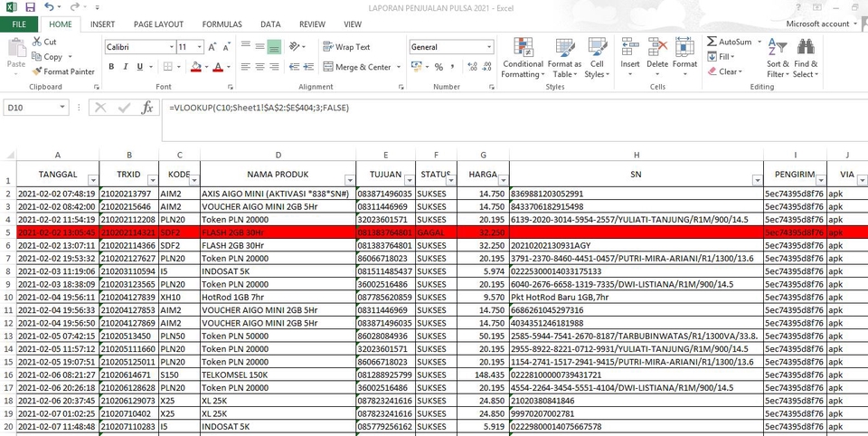The image size is (868, 436).
Task: Apply percent style format
Action: pyautogui.click(x=439, y=67)
